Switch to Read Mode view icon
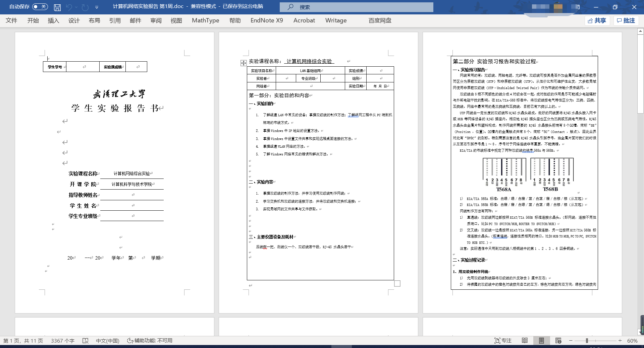The width and height of the screenshot is (644, 348). (525, 341)
